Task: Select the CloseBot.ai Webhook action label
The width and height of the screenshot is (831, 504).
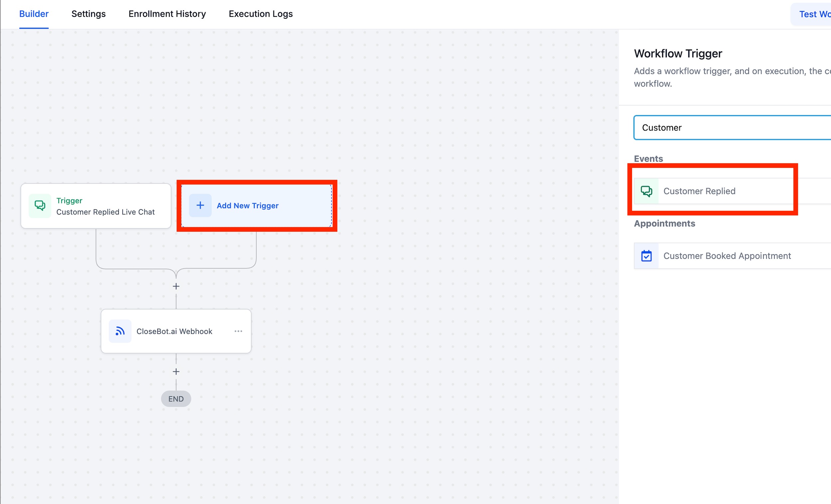Action: point(174,331)
